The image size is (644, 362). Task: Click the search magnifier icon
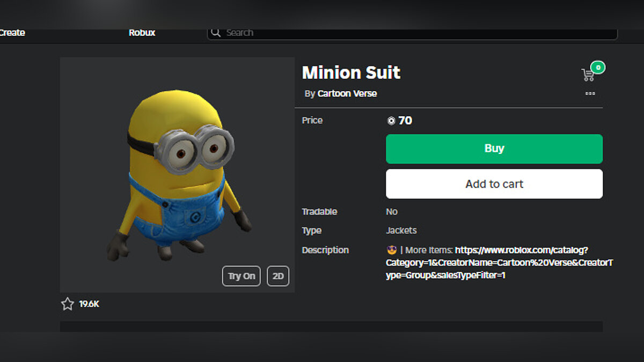coord(216,33)
